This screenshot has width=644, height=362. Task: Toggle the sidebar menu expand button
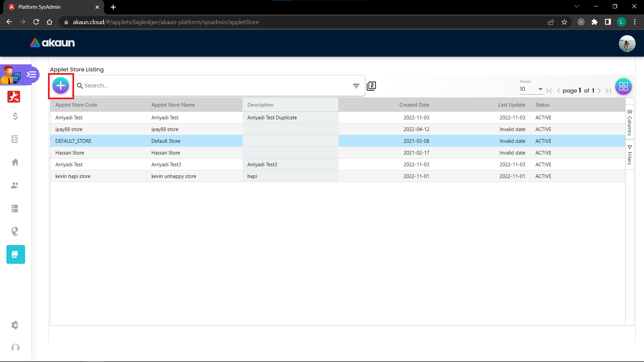pyautogui.click(x=32, y=74)
